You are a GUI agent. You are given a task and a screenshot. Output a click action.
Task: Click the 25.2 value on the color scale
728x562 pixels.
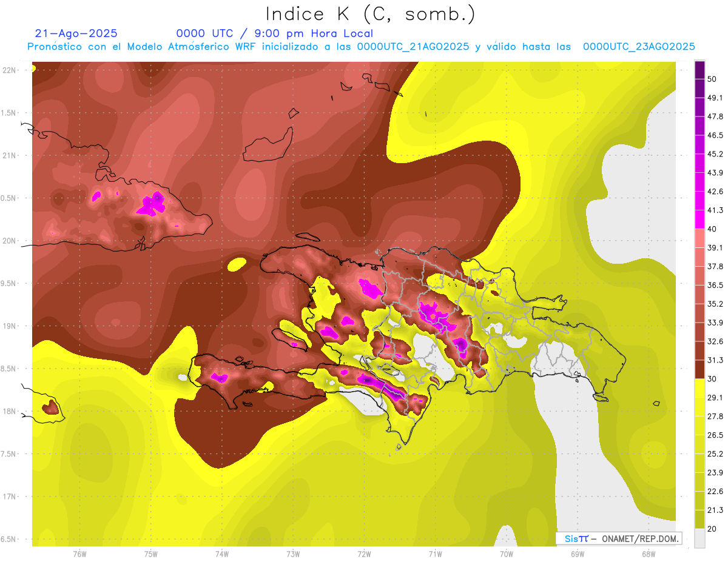tap(715, 453)
